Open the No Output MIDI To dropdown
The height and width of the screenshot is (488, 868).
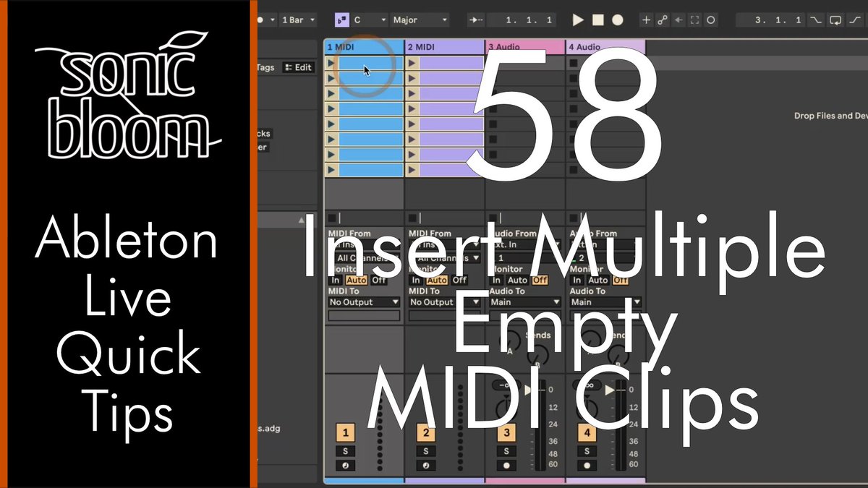pos(363,302)
